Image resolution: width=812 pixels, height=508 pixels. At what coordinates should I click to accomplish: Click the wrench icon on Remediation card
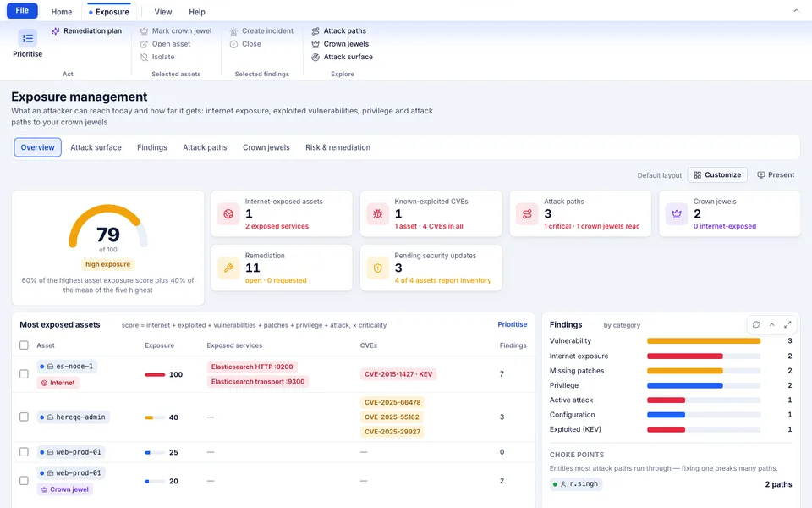click(x=228, y=268)
